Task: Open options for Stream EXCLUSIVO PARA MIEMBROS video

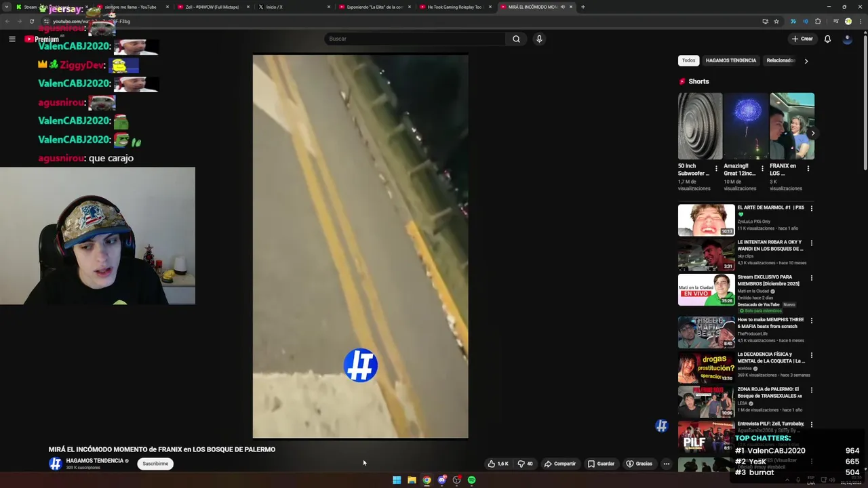Action: [x=811, y=279]
